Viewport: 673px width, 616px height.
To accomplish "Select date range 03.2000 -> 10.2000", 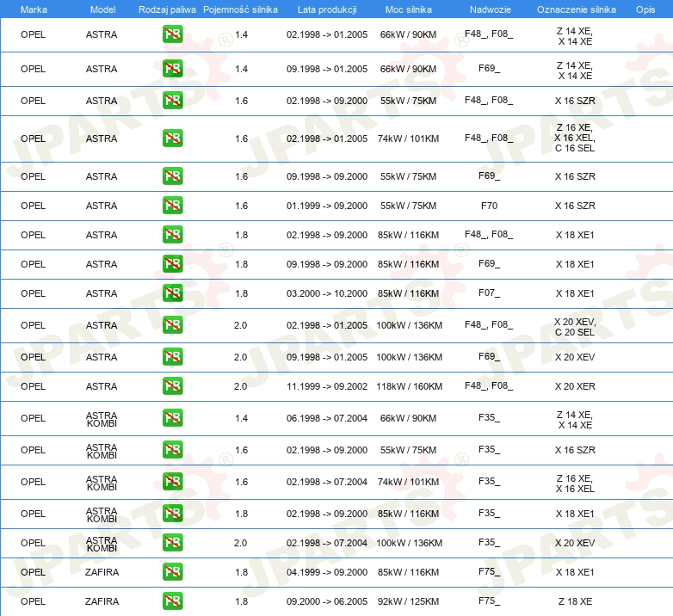I will pyautogui.click(x=327, y=293).
